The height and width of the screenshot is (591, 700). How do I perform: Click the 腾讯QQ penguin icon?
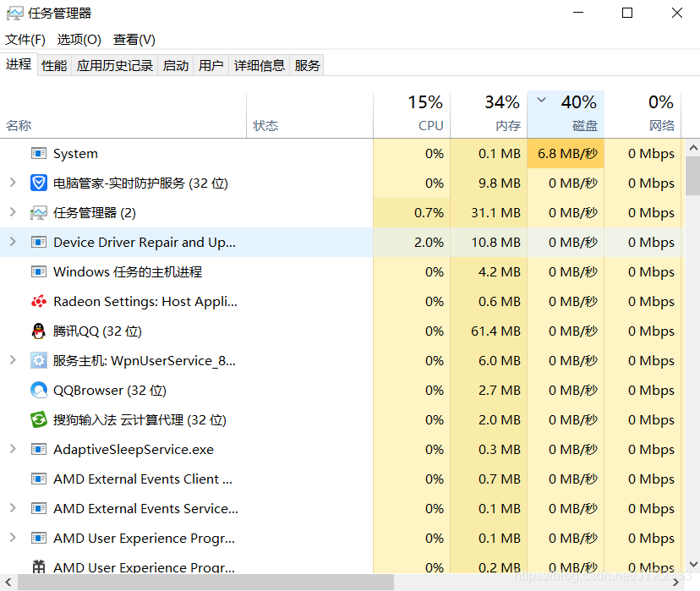pos(39,331)
